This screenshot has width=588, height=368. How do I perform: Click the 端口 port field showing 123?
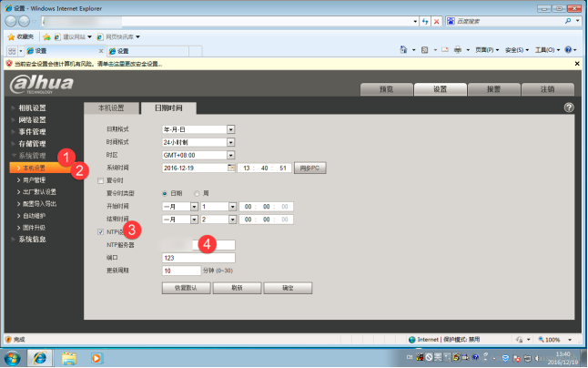[x=198, y=258]
